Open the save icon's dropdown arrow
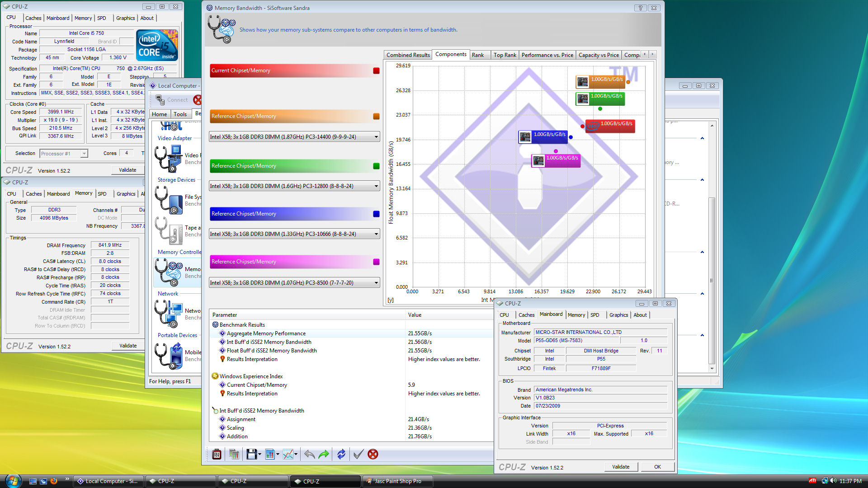 tap(259, 455)
